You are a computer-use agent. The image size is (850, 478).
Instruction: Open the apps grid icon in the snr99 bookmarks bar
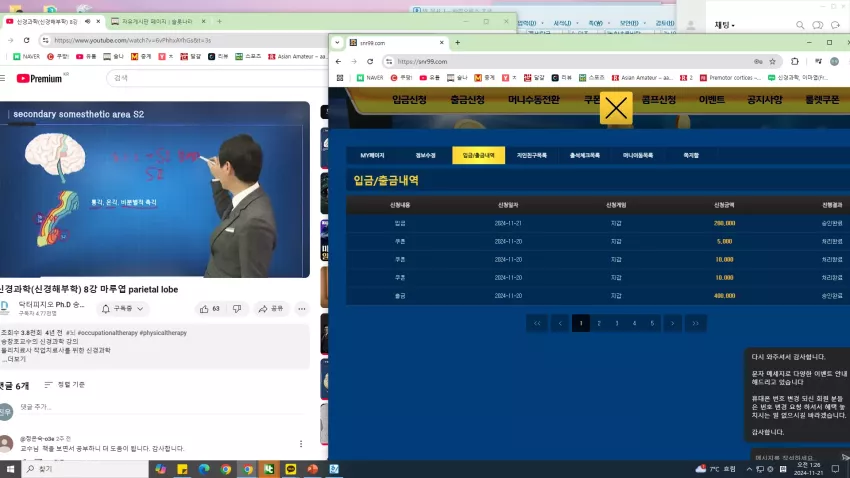click(340, 78)
